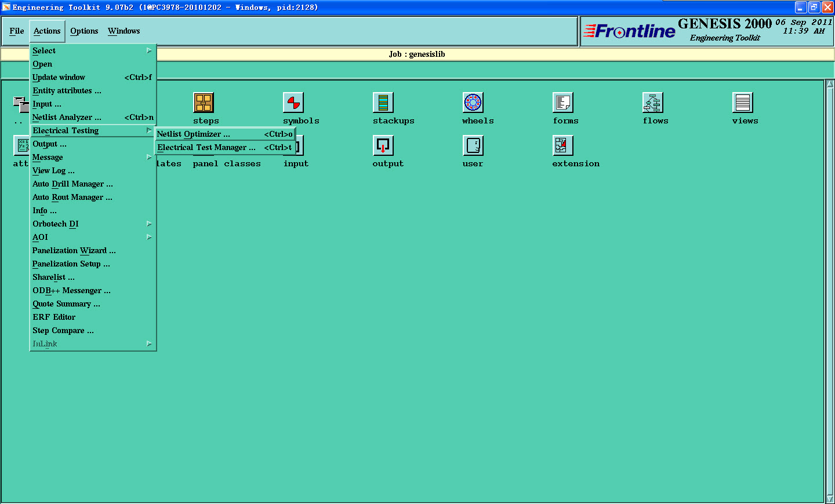
Task: Open the extension icon
Action: click(x=563, y=145)
